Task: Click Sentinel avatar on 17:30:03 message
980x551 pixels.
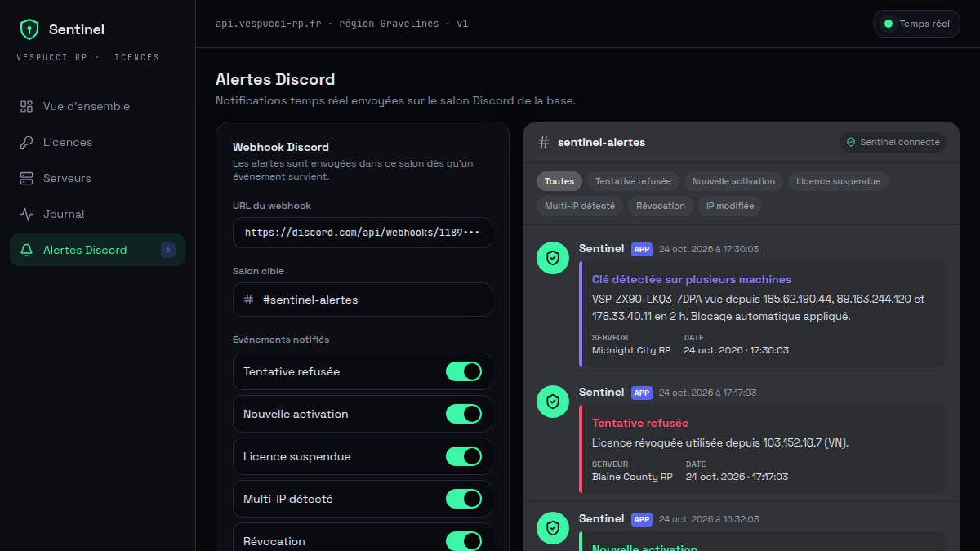Action: tap(553, 258)
